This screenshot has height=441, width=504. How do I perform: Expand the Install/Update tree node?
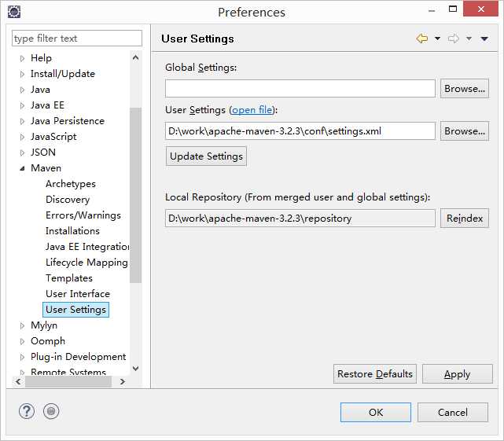22,74
